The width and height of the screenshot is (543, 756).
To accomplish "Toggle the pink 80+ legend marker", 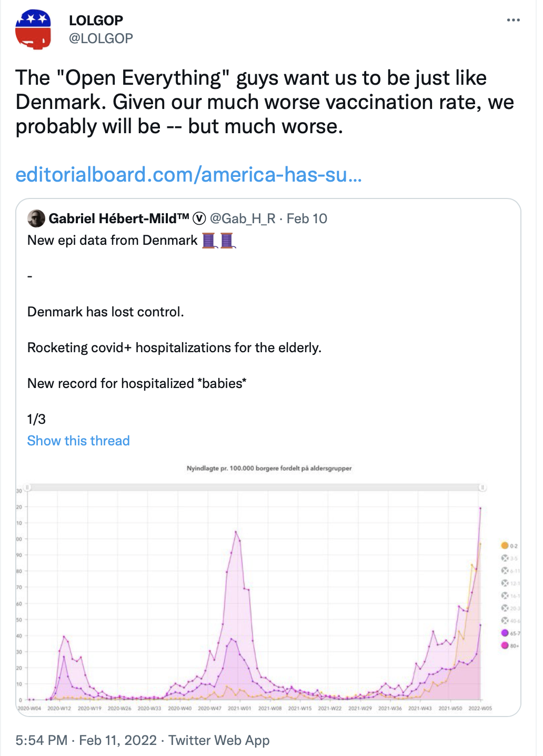I will 505,645.
